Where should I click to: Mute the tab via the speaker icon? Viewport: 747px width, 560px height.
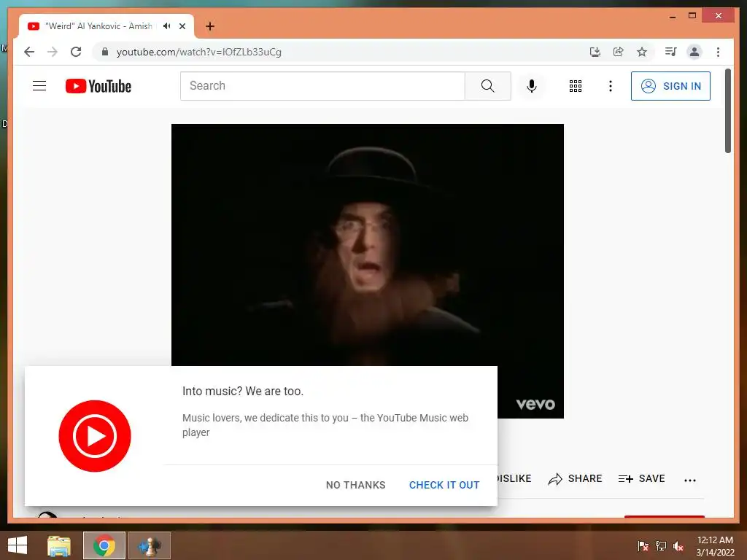click(x=167, y=26)
